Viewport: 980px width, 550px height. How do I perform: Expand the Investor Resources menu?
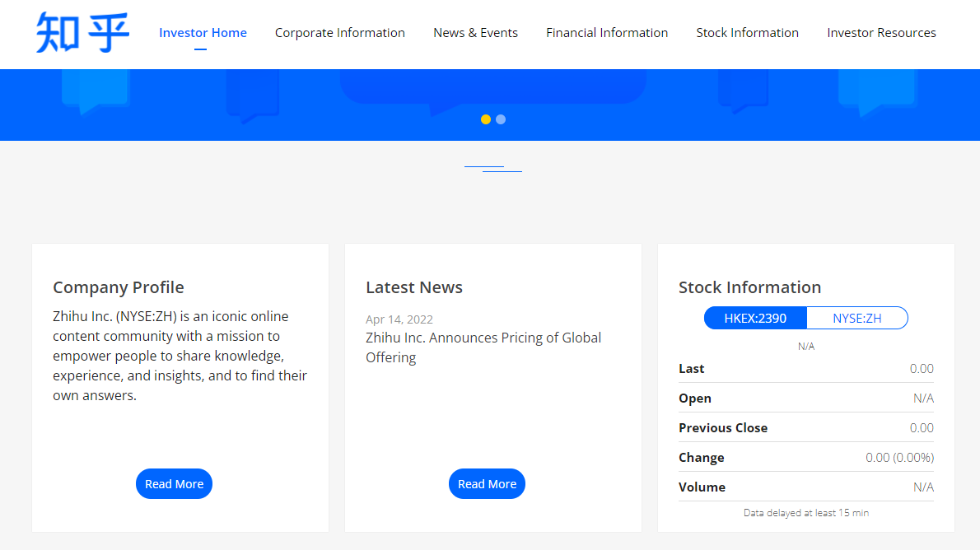[x=881, y=33]
